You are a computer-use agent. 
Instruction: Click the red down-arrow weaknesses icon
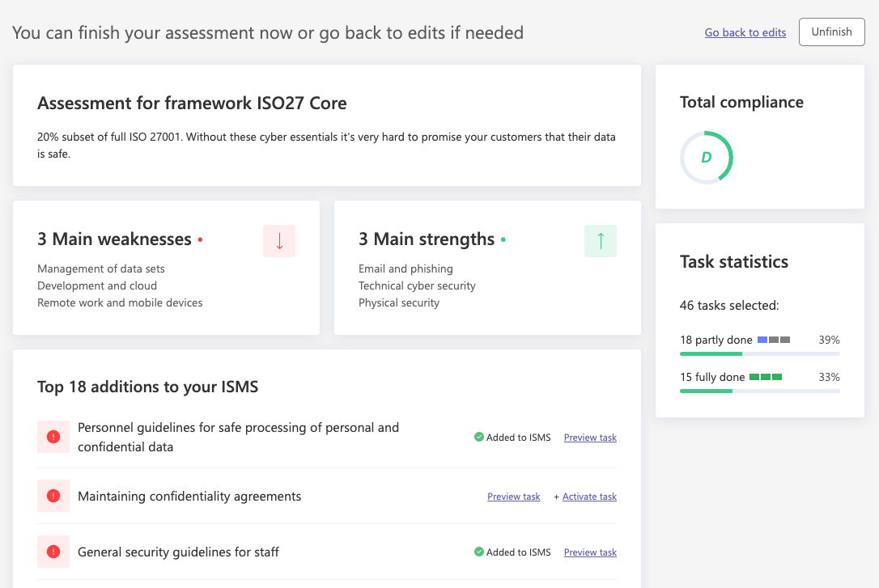[279, 241]
